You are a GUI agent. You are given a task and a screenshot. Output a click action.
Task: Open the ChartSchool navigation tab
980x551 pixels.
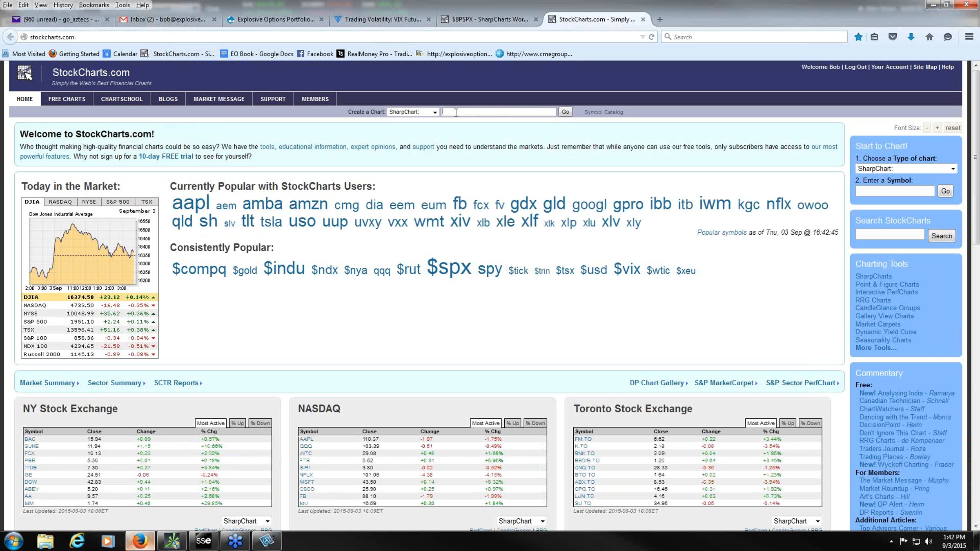pos(122,99)
